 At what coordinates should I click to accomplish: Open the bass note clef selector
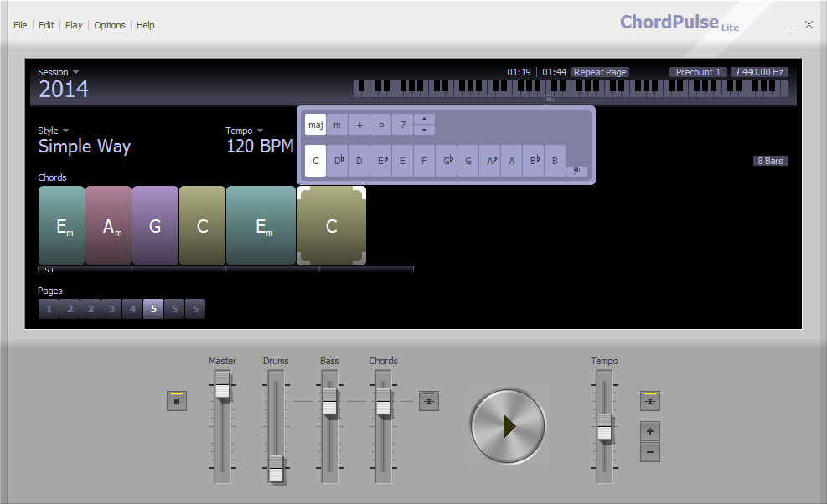(x=576, y=171)
